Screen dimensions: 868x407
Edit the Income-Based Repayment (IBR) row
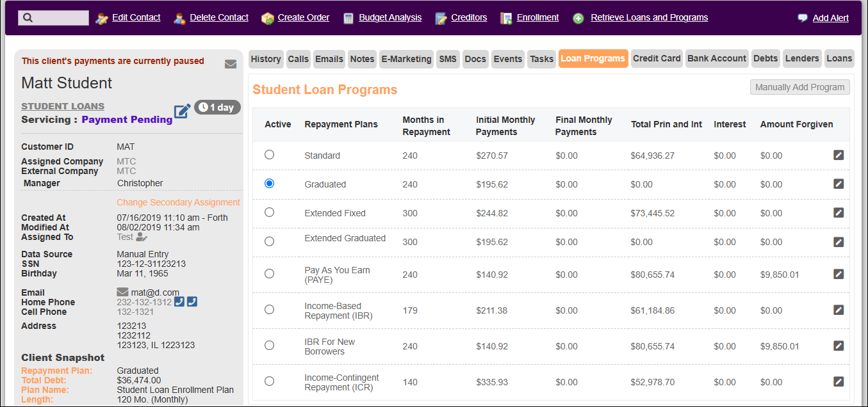point(839,310)
